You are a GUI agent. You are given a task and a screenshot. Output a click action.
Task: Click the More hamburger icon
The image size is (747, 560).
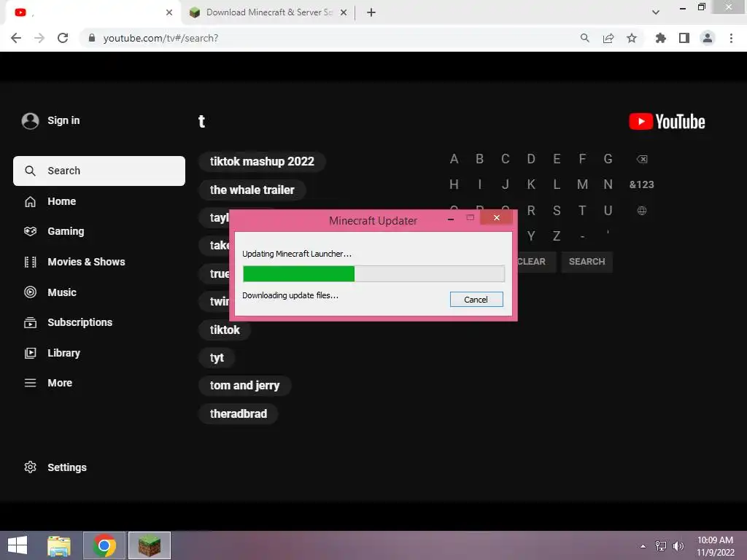30,383
